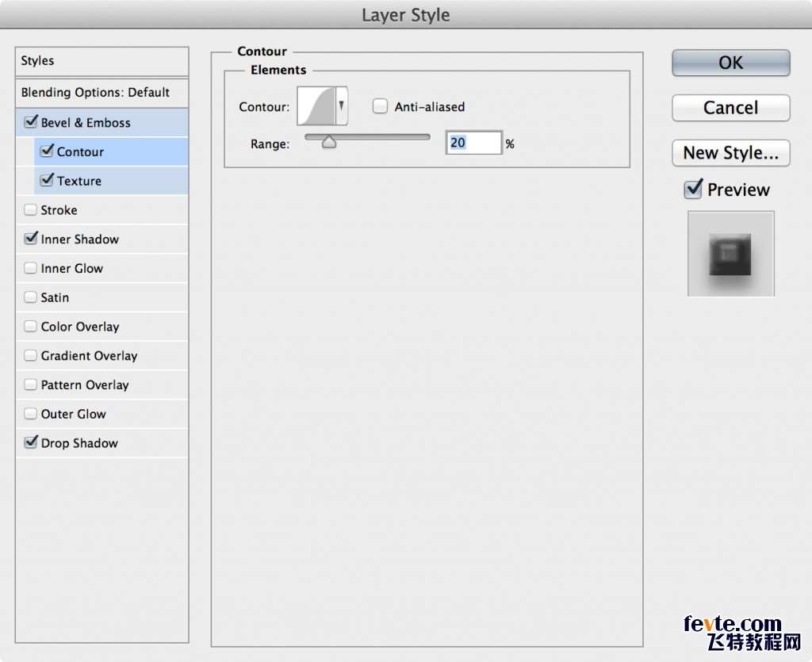Uncheck the Drop Shadow checkbox

(x=31, y=443)
